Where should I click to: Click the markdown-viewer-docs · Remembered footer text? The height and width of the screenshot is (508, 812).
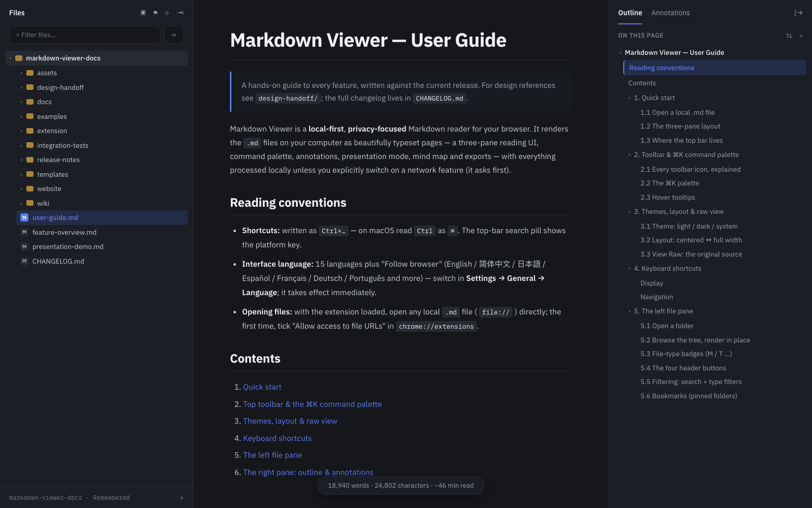pyautogui.click(x=69, y=498)
